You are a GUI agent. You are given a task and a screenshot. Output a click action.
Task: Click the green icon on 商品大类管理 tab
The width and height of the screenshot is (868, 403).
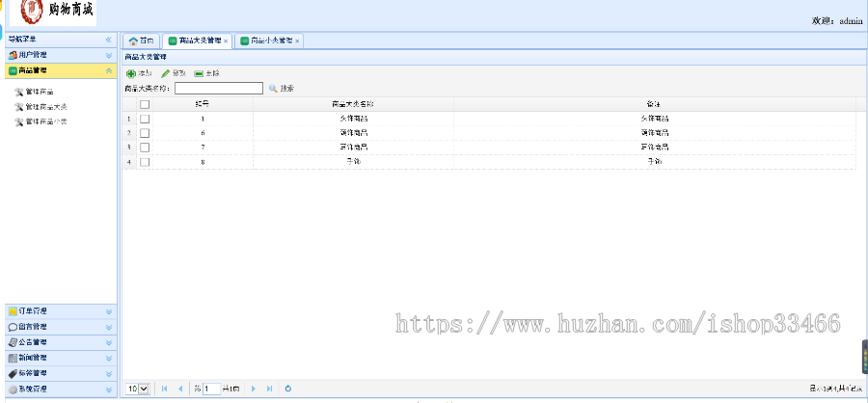[x=173, y=40]
